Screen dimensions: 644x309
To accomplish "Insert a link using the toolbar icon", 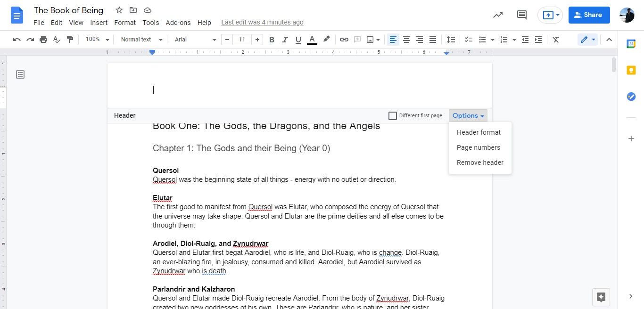I will pos(344,40).
